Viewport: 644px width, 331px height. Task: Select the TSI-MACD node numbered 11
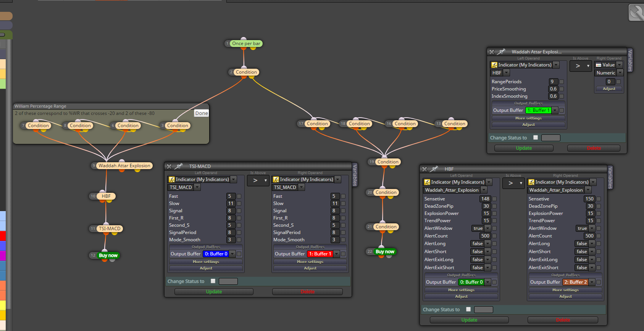click(x=110, y=229)
